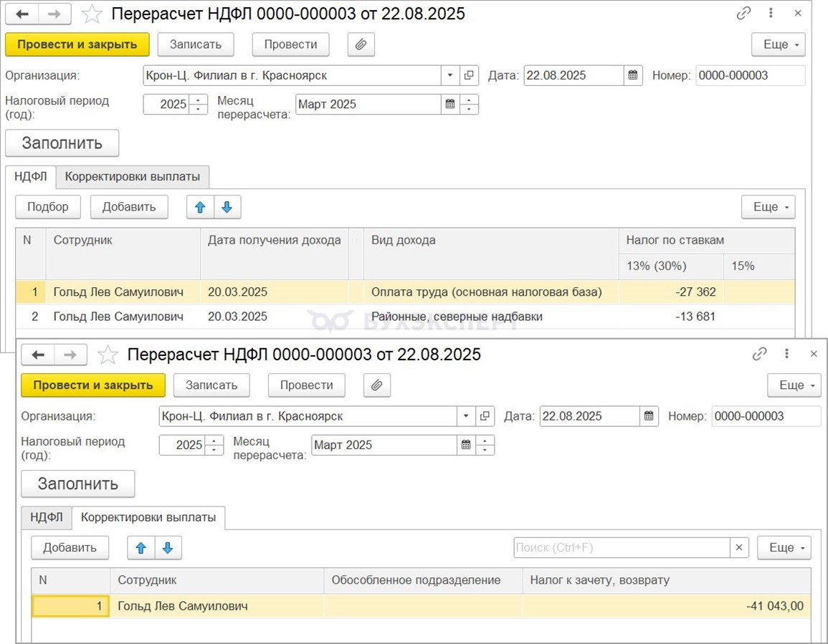Go back using the left arrow in the front window
This screenshot has width=828, height=644.
point(38,355)
